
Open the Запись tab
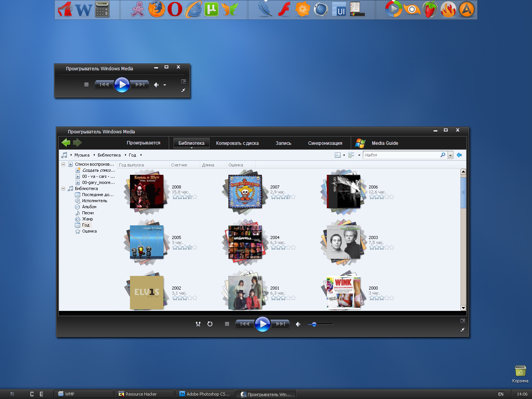[x=283, y=143]
